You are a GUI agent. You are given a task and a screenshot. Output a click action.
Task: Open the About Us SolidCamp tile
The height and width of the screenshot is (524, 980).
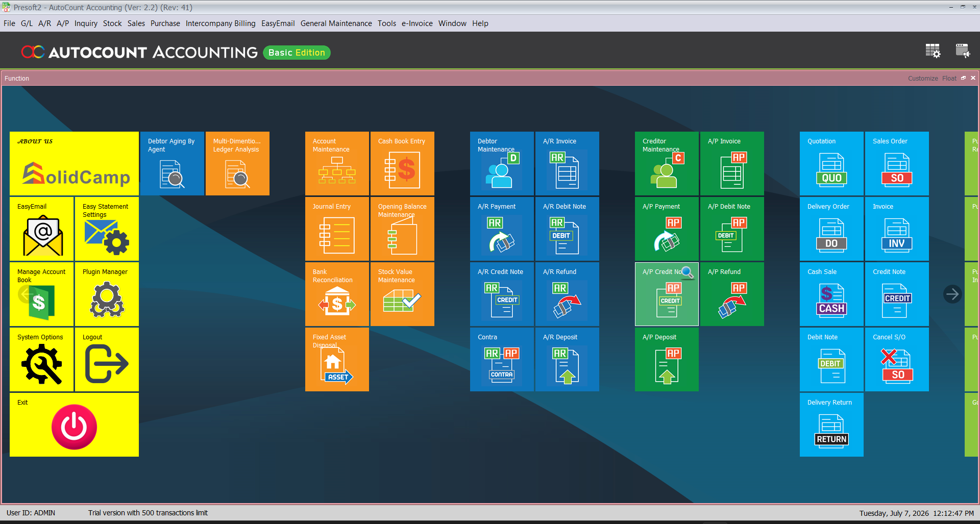pos(74,163)
